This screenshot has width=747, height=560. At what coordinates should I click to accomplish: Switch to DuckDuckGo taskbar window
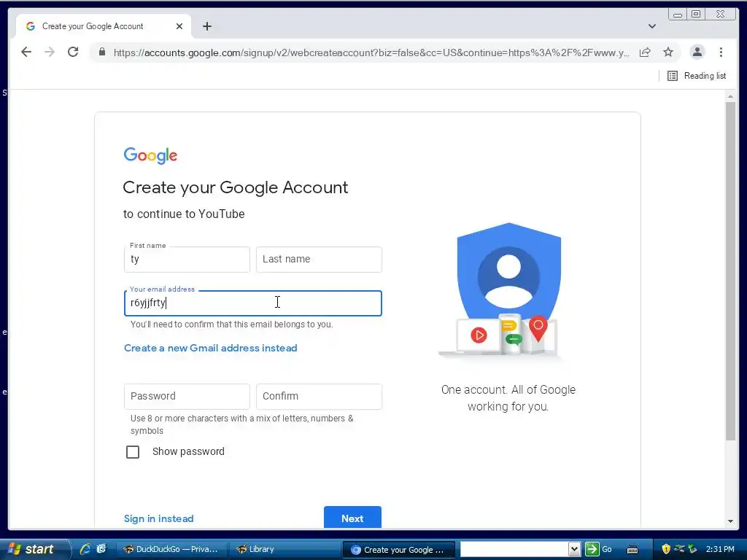pos(171,550)
